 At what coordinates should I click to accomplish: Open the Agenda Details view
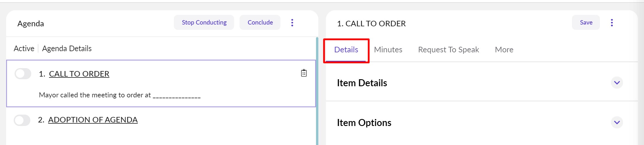pyautogui.click(x=67, y=49)
